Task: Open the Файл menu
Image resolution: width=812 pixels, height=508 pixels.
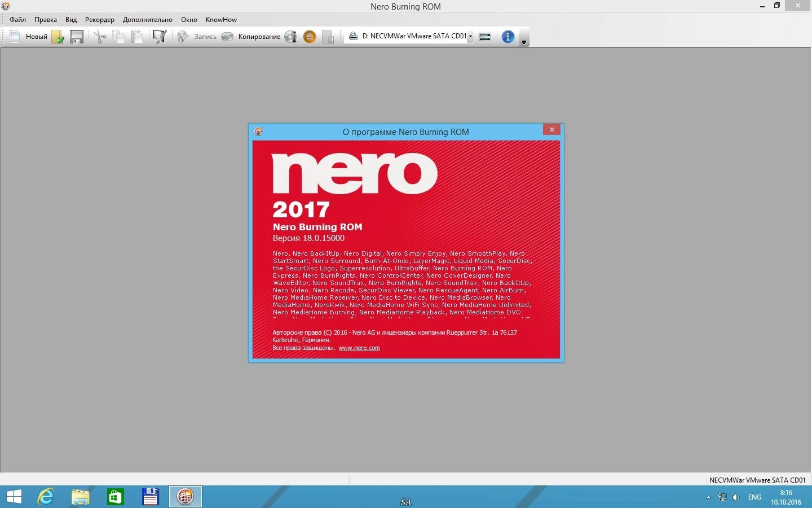Action: [x=17, y=19]
